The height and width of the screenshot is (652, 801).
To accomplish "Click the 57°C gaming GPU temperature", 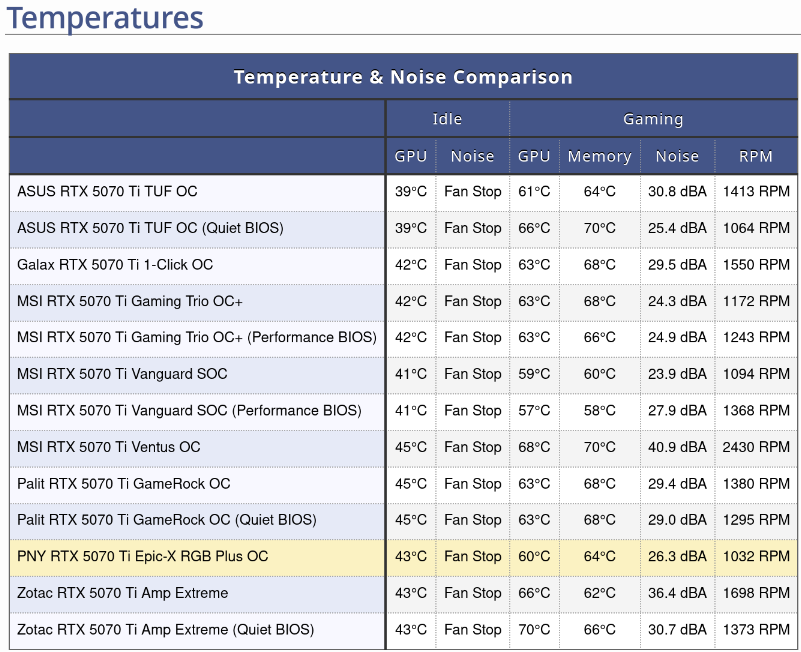I will [534, 411].
